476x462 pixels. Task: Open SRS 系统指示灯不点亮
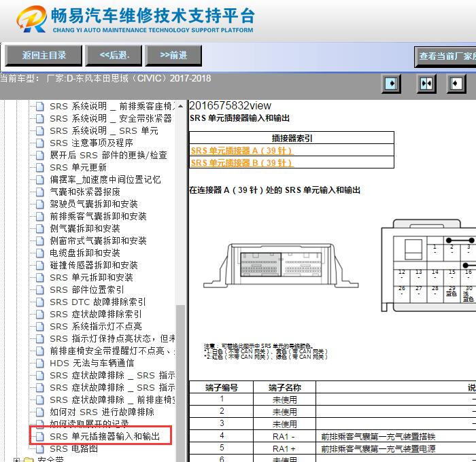pyautogui.click(x=96, y=326)
